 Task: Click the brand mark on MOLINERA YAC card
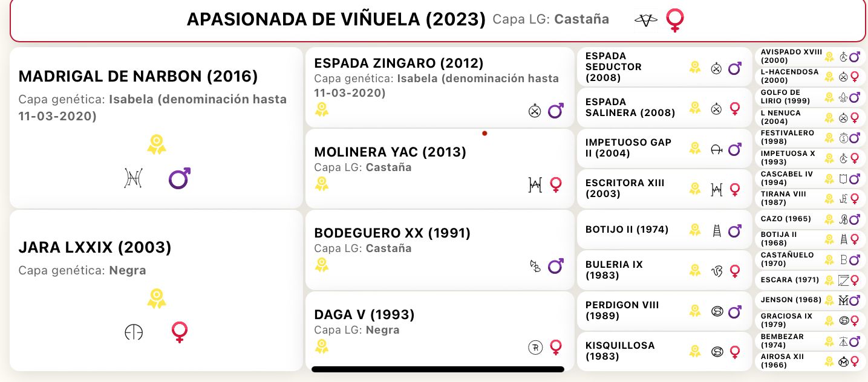point(535,184)
